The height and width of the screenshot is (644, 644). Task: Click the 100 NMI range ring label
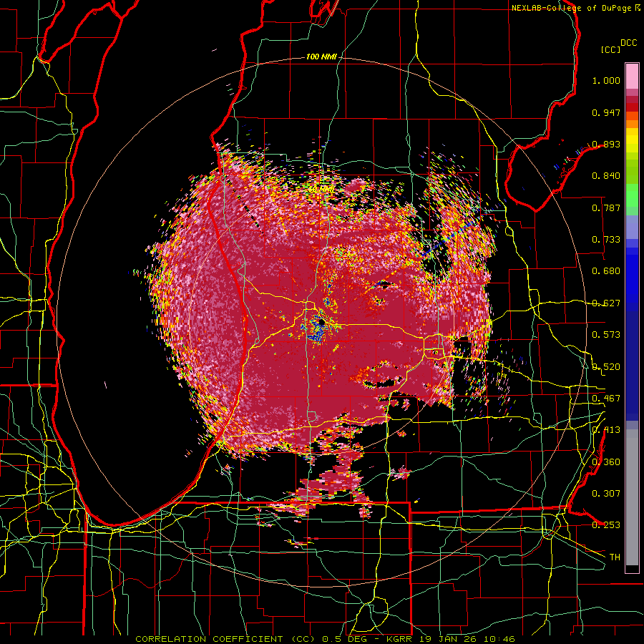pyautogui.click(x=321, y=57)
